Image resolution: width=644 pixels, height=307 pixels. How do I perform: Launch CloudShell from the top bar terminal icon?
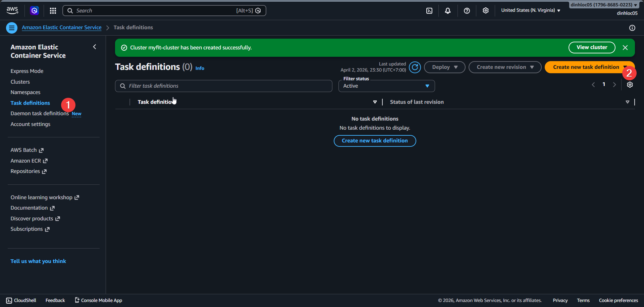(429, 10)
